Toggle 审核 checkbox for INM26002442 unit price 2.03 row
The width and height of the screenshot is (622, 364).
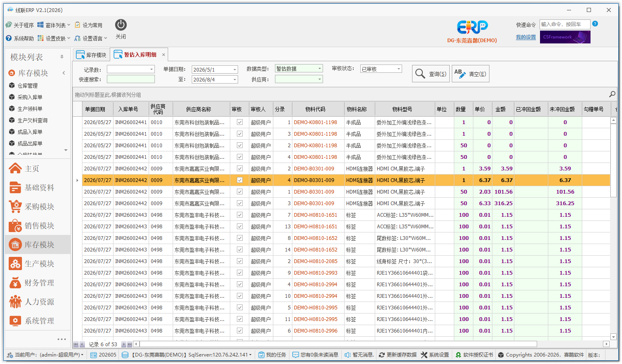(239, 192)
